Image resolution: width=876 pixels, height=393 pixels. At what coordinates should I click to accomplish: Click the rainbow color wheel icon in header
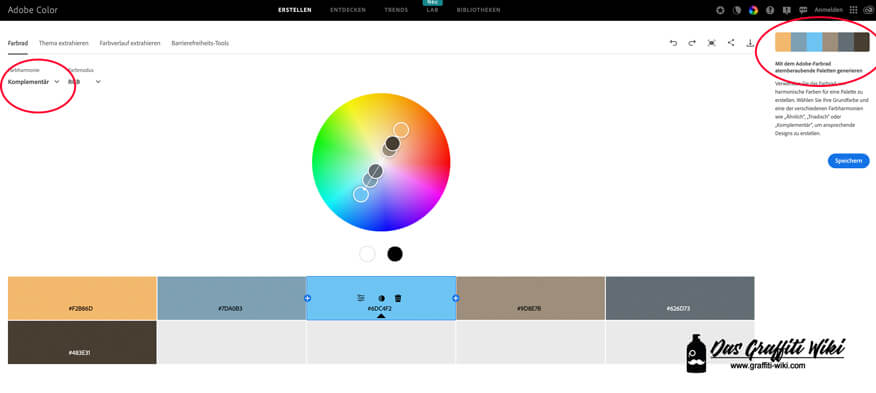click(753, 10)
